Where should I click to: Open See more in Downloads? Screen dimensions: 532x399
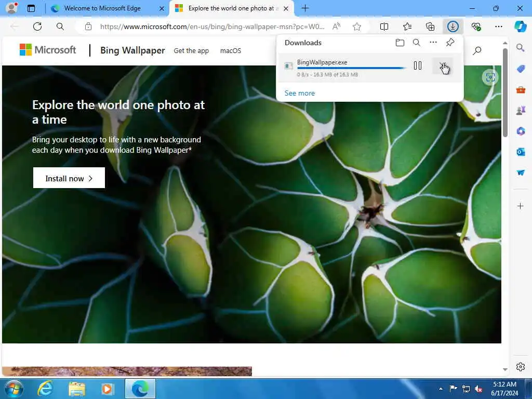click(x=300, y=93)
